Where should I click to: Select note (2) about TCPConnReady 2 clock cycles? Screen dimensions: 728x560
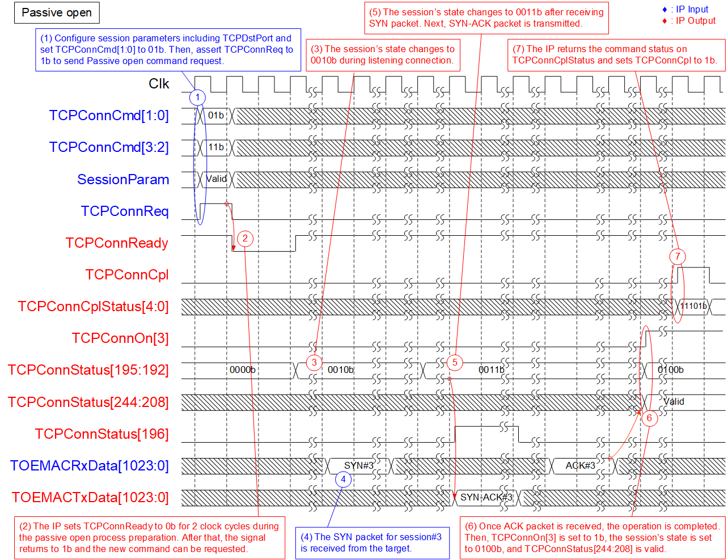(x=150, y=537)
